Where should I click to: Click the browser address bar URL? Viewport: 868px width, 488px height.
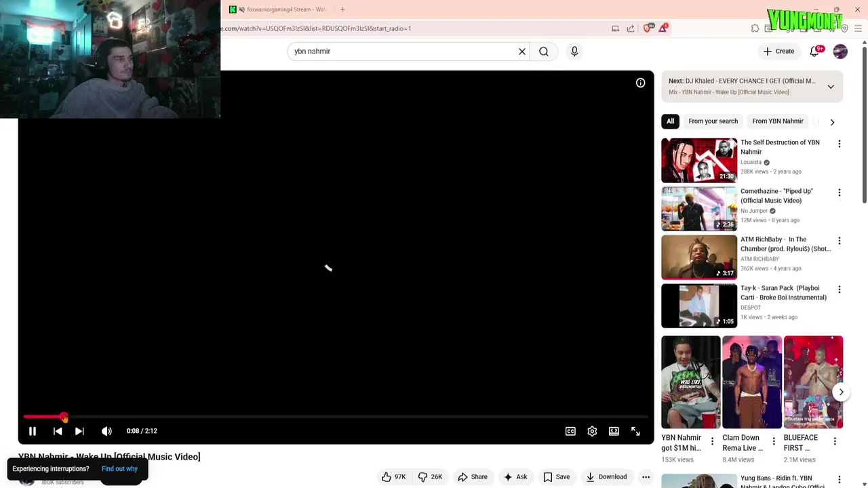[317, 28]
